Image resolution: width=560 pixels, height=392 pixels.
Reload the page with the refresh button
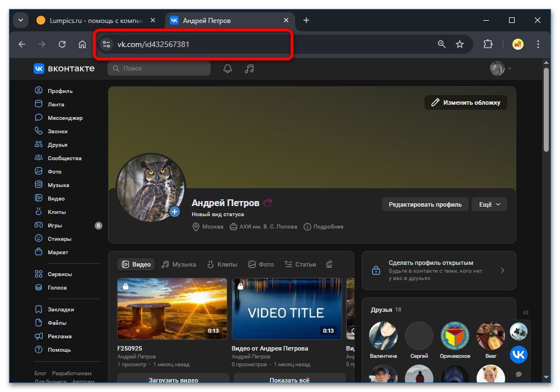point(62,44)
